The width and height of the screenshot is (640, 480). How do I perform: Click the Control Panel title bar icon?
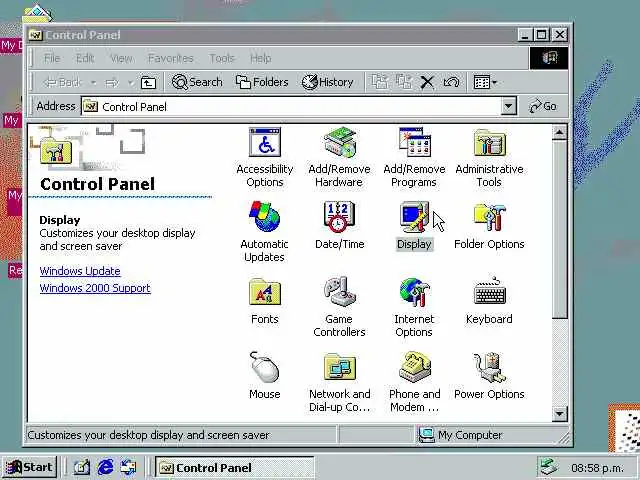(36, 35)
